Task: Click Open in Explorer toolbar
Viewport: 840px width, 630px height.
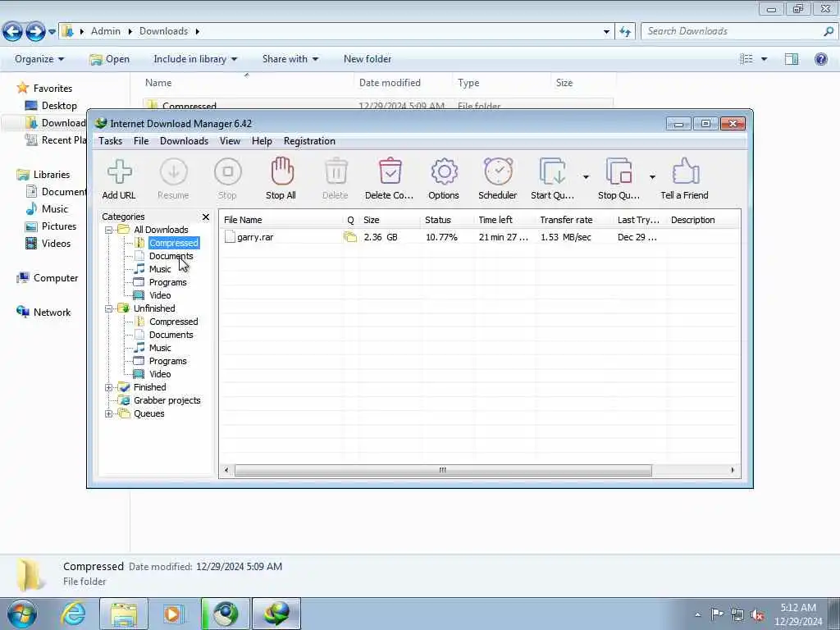Action: point(110,59)
